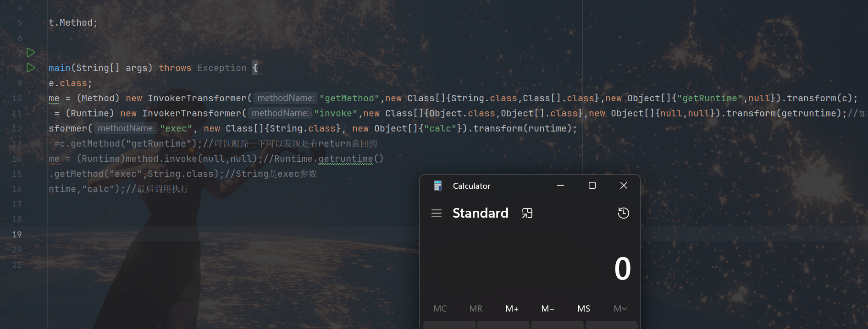
Task: Expand the memory list dropdown M˅
Action: coord(620,308)
